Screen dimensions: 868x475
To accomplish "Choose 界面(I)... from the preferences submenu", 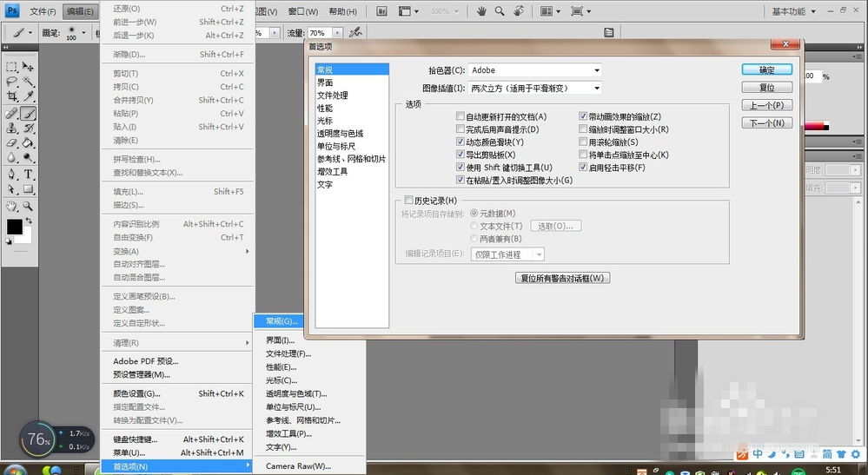I will click(x=281, y=340).
